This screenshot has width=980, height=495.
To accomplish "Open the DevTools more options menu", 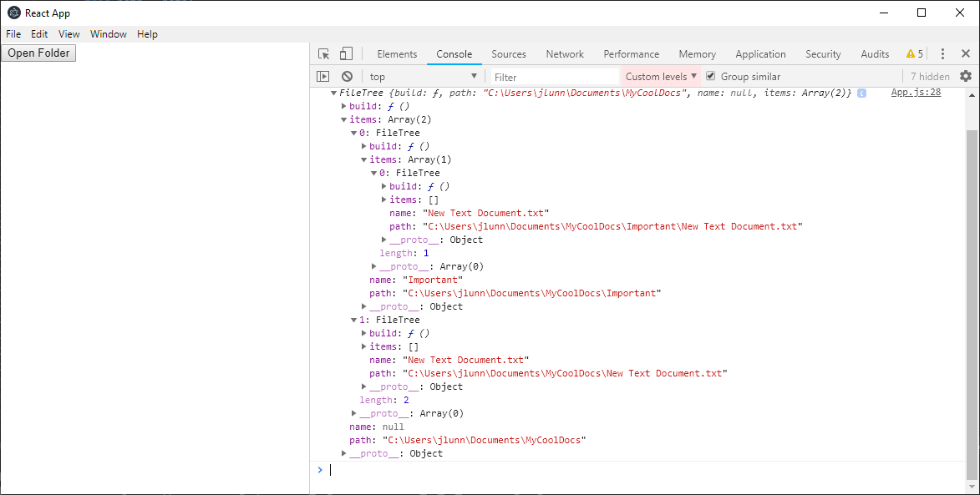I will click(942, 53).
